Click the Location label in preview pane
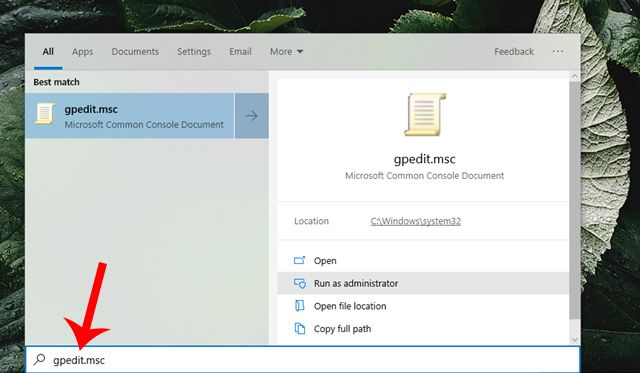 pos(311,221)
